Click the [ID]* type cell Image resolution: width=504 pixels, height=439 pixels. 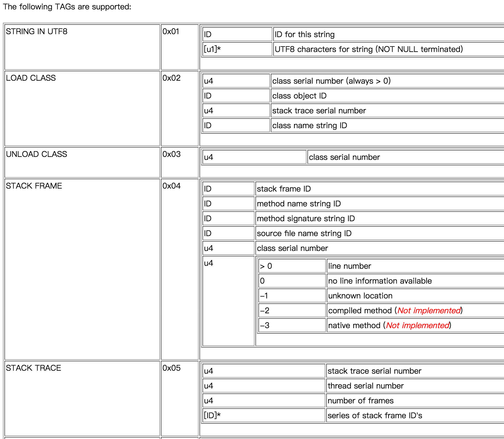(x=212, y=415)
